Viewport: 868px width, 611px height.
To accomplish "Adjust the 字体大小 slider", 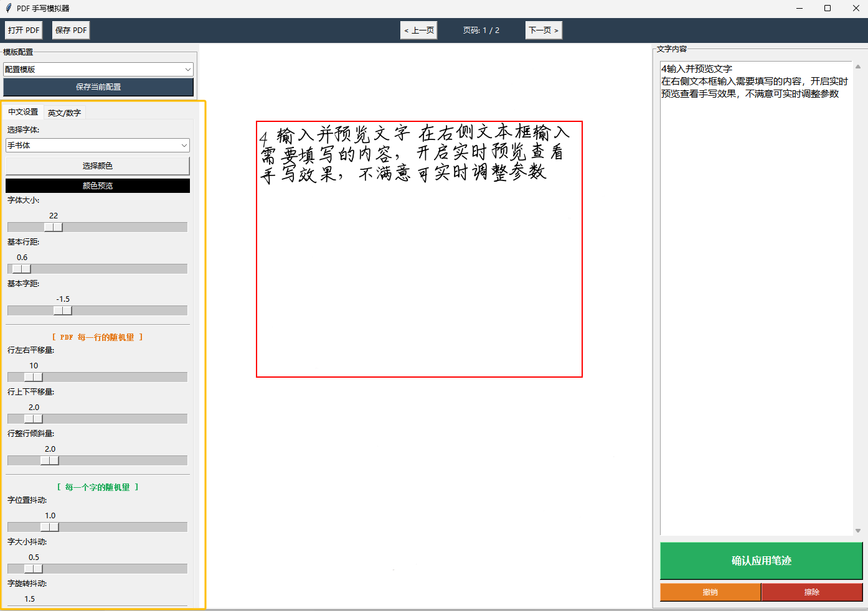I will tap(54, 227).
